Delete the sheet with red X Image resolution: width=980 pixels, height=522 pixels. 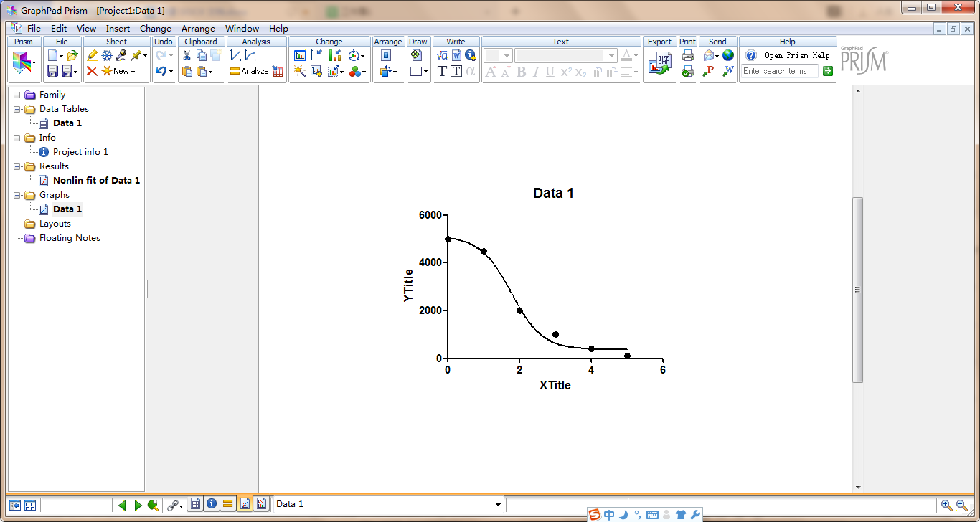tap(92, 71)
